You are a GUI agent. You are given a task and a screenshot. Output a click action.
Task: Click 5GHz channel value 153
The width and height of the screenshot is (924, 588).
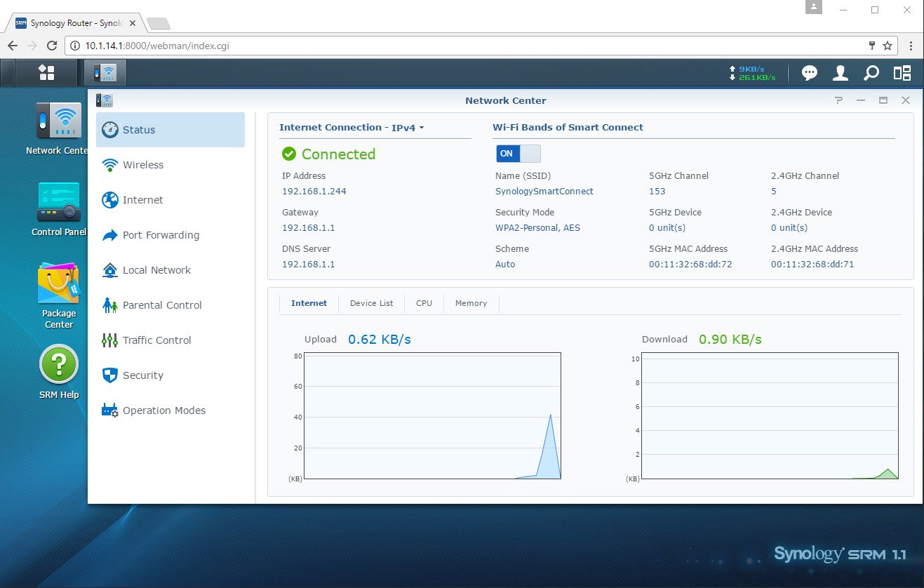coord(657,192)
